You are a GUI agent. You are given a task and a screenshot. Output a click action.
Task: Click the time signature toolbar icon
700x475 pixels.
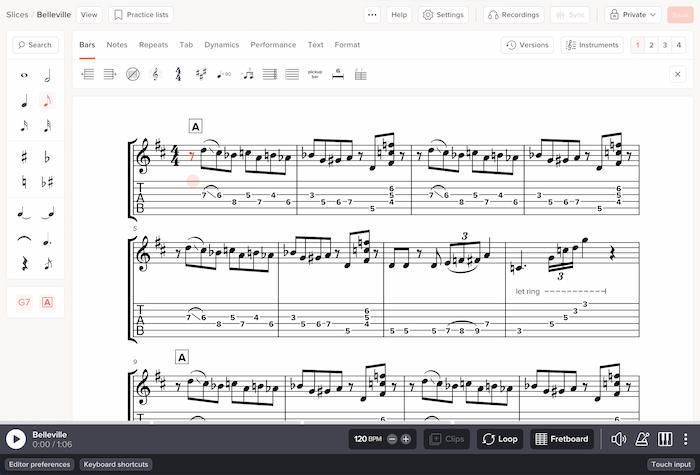(178, 74)
